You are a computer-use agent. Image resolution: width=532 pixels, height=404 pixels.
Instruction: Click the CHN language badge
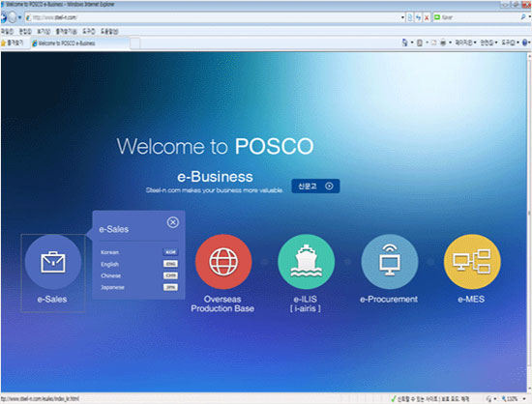tap(170, 275)
